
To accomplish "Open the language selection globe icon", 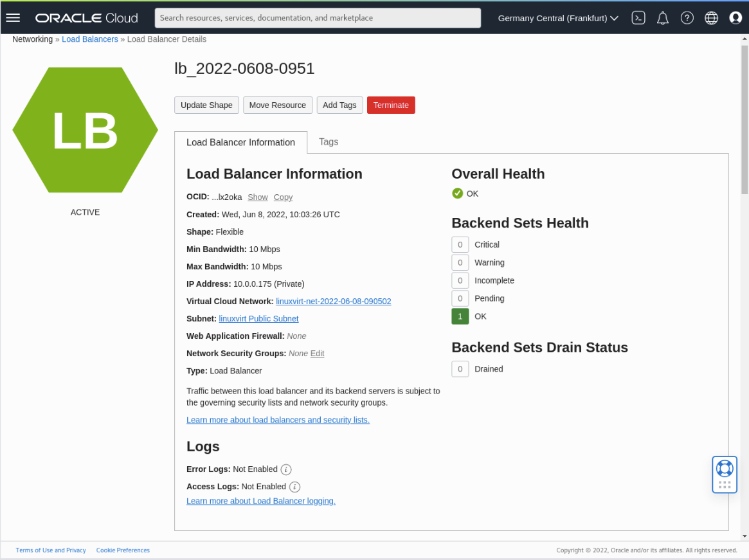I will (711, 17).
